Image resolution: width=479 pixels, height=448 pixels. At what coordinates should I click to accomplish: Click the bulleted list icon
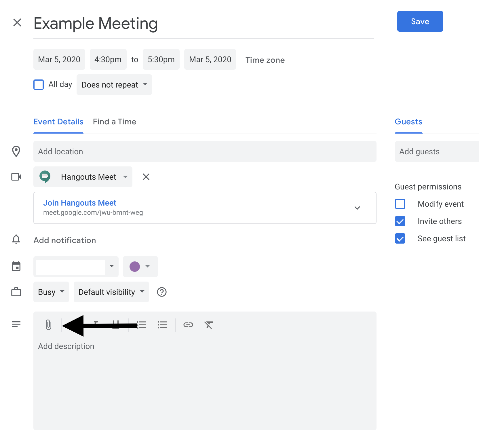(162, 325)
